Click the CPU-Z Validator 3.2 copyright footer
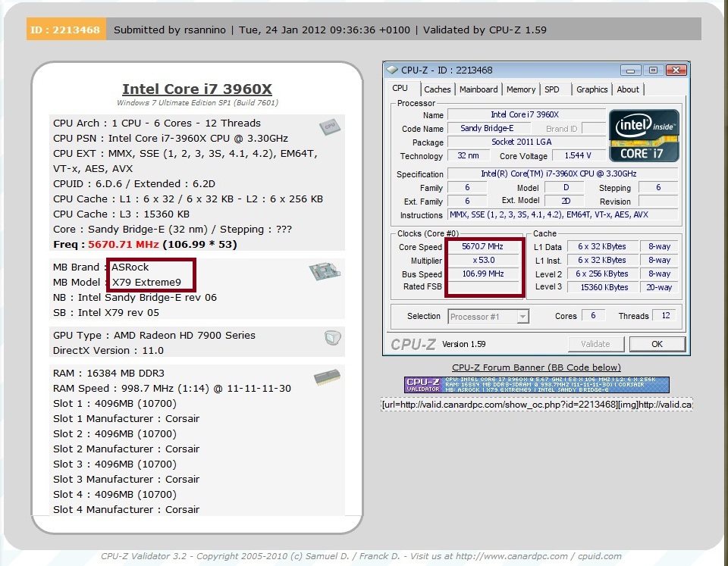The width and height of the screenshot is (728, 566). [361, 556]
